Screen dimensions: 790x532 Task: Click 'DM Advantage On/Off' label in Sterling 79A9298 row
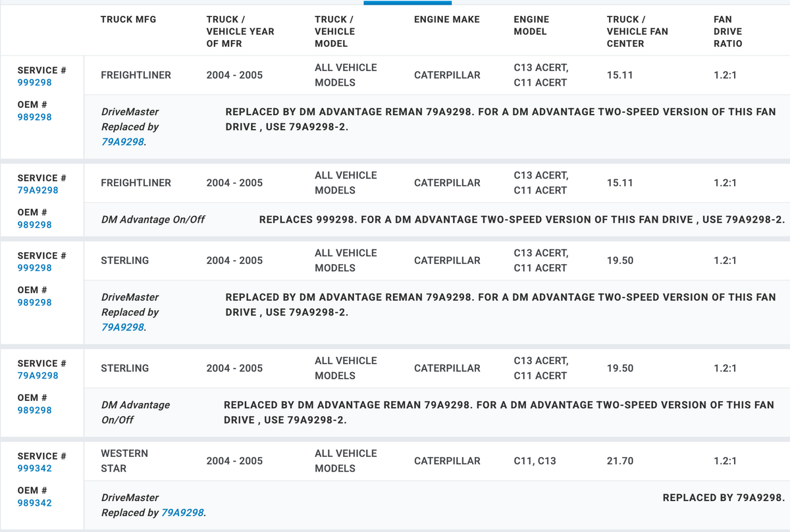136,412
